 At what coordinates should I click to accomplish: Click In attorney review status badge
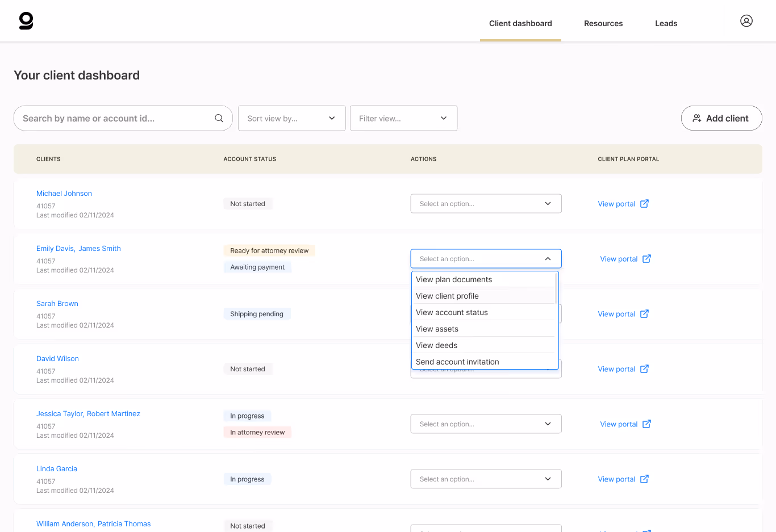(257, 432)
